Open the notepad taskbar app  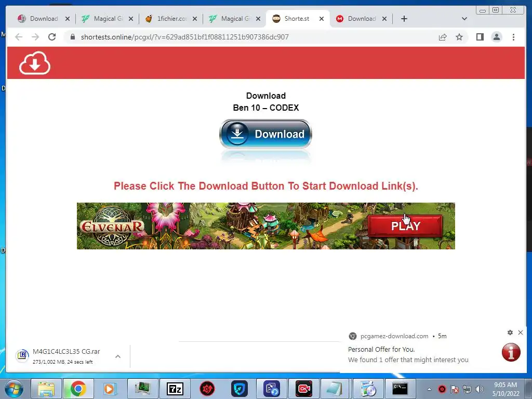coord(336,389)
